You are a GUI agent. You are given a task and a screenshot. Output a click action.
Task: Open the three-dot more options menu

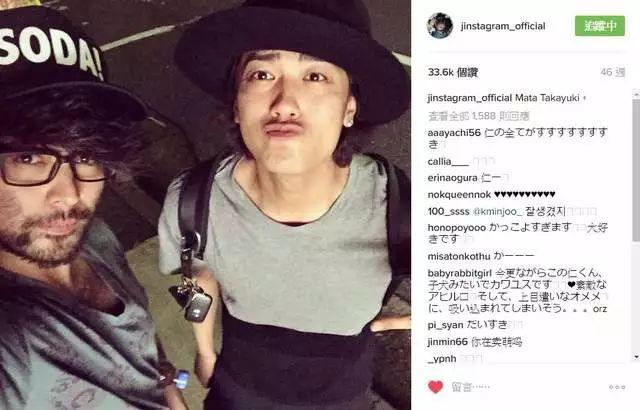(x=617, y=387)
